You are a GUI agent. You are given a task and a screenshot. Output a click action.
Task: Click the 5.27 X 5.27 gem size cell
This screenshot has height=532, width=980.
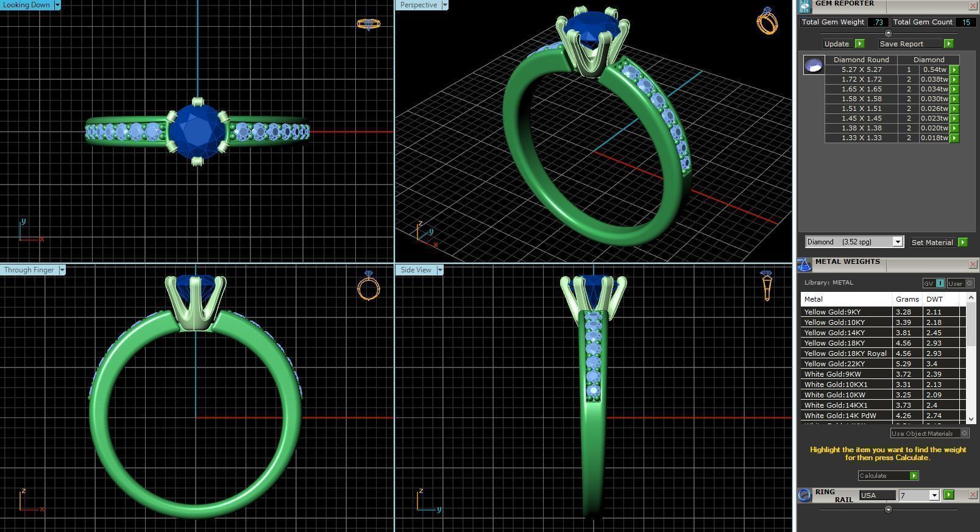pyautogui.click(x=861, y=69)
